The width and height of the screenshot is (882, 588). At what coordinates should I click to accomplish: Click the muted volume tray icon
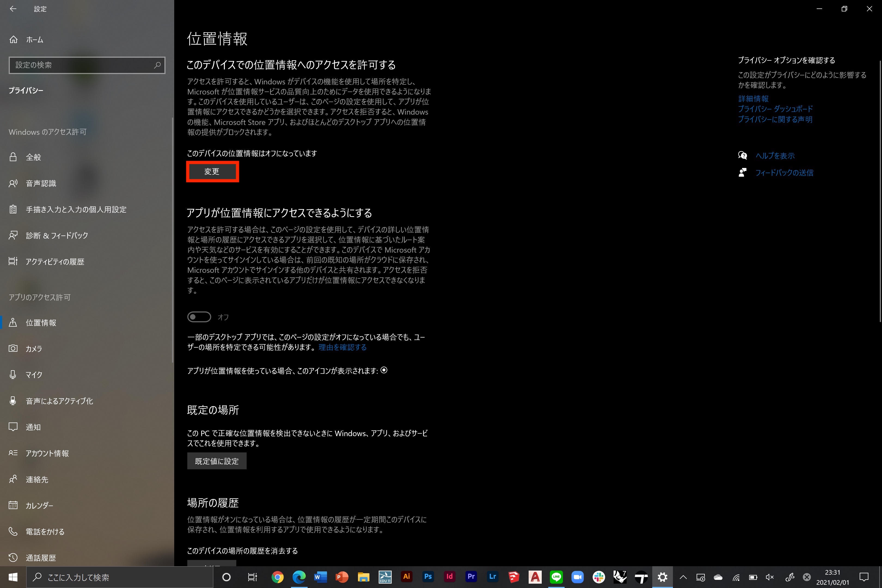tap(770, 577)
